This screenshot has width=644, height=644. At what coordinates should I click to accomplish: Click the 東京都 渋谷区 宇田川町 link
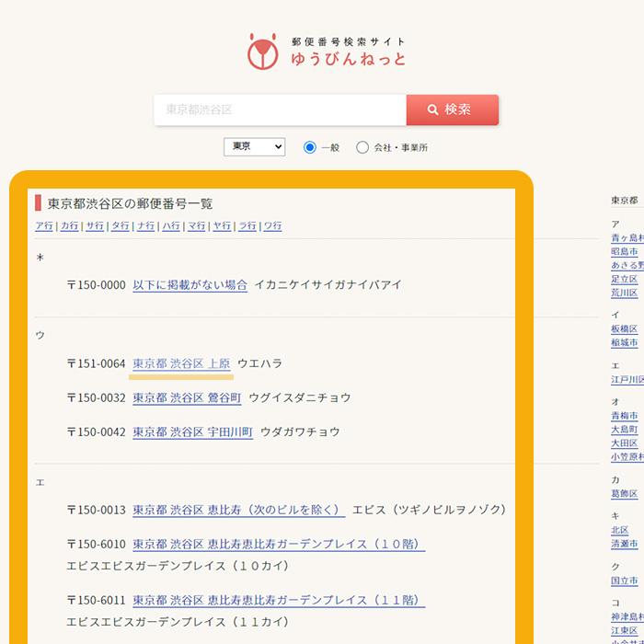point(192,432)
